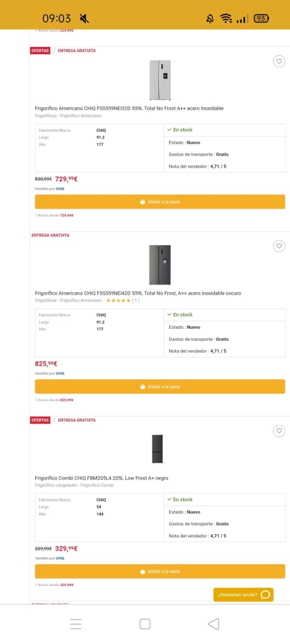290x644 pixels.
Task: Open the black Combi FBM205L4 fridge image
Action: point(157,449)
